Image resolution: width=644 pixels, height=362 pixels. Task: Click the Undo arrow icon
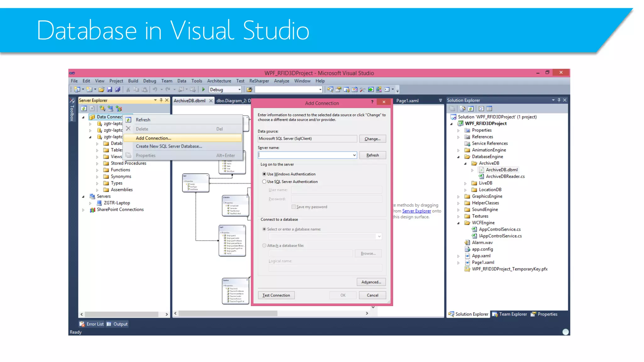click(x=155, y=90)
